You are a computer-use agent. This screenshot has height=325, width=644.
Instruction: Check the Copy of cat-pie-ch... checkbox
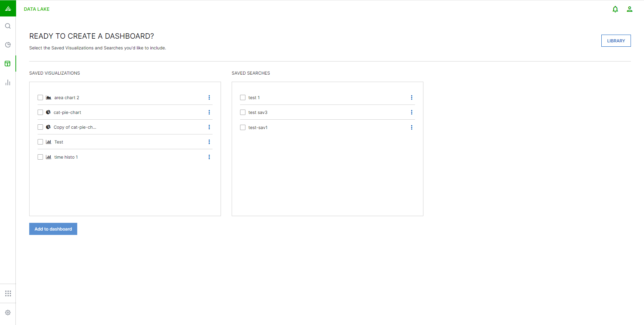click(x=40, y=127)
